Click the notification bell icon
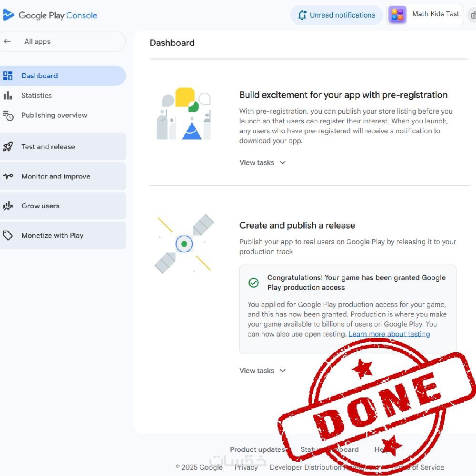Viewport: 476px width, 476px height. (302, 15)
